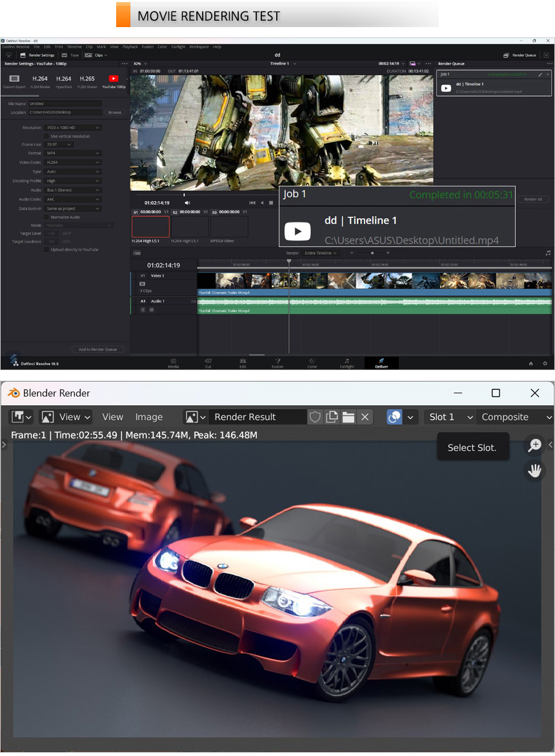Enable Use vertical resolution checkbox
555x756 pixels.
tap(46, 136)
